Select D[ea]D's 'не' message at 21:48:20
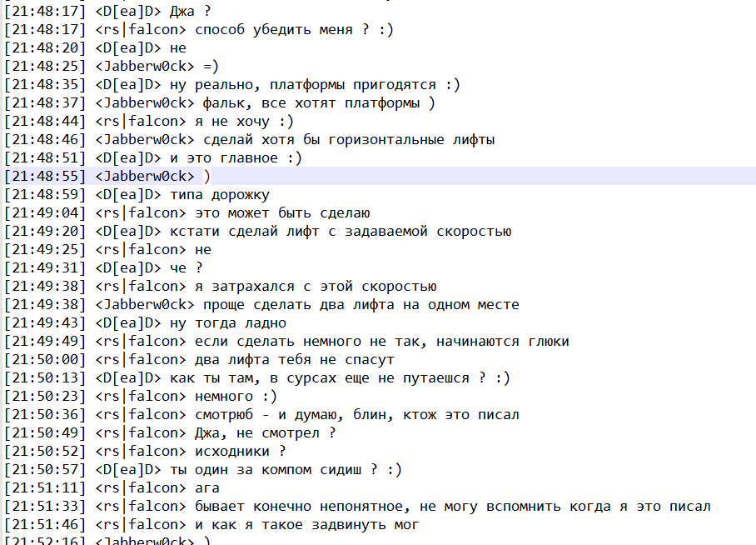 click(178, 47)
